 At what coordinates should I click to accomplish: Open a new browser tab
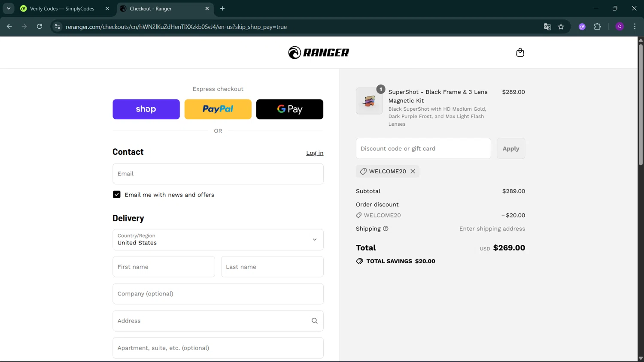[x=222, y=9]
